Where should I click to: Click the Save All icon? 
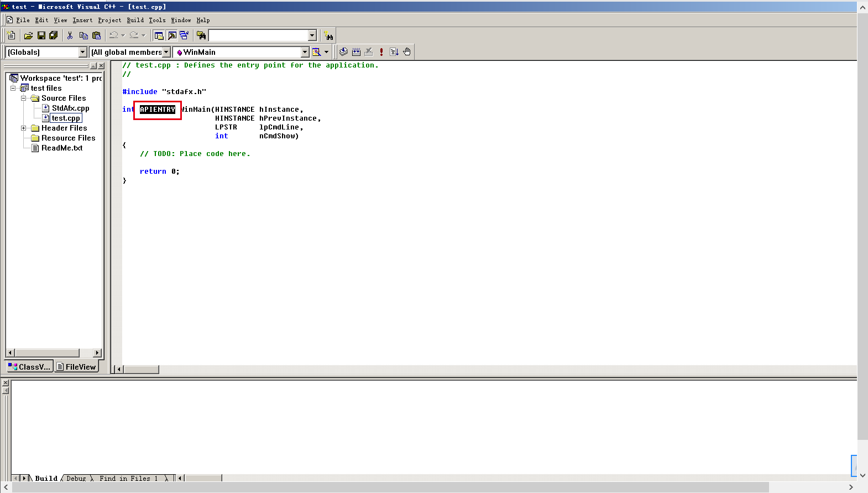click(x=54, y=35)
